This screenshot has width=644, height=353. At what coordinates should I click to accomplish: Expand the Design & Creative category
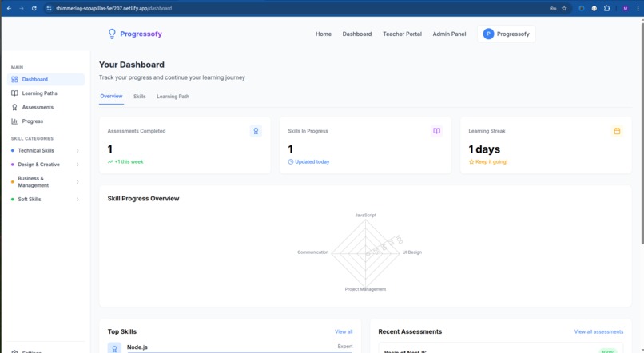tap(46, 165)
